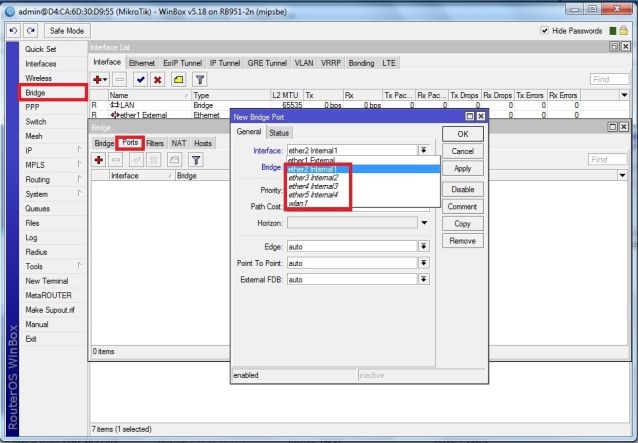Open the EoIP Tunnel tab
The width and height of the screenshot is (638, 443).
[x=182, y=63]
